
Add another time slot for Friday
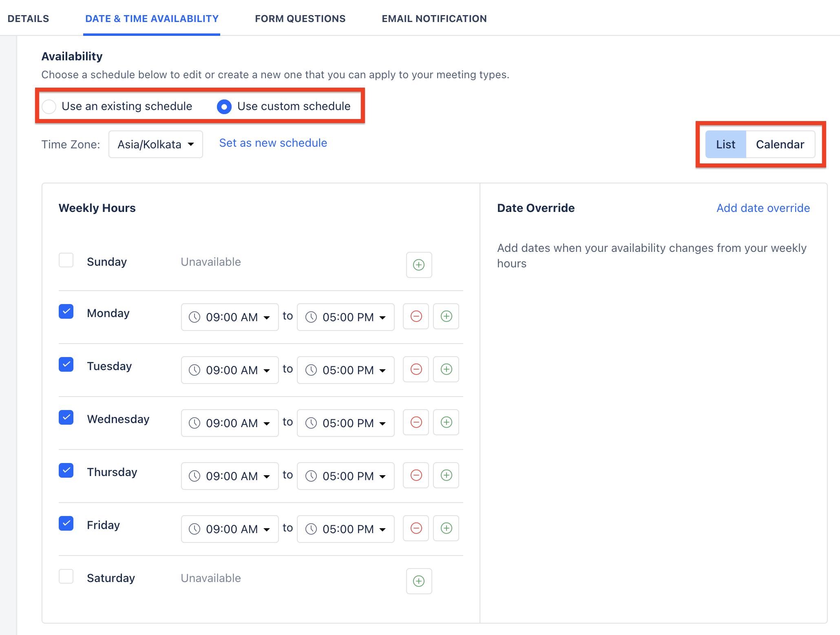point(446,528)
